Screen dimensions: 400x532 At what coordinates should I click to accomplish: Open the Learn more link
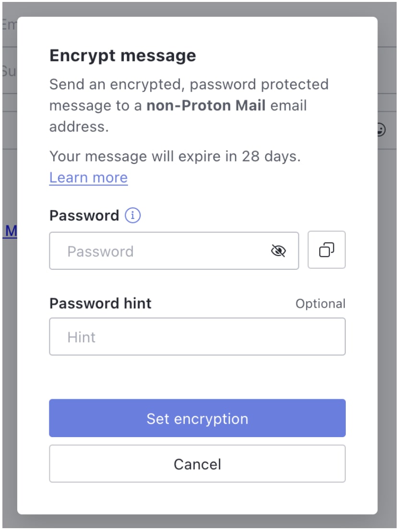point(89,177)
